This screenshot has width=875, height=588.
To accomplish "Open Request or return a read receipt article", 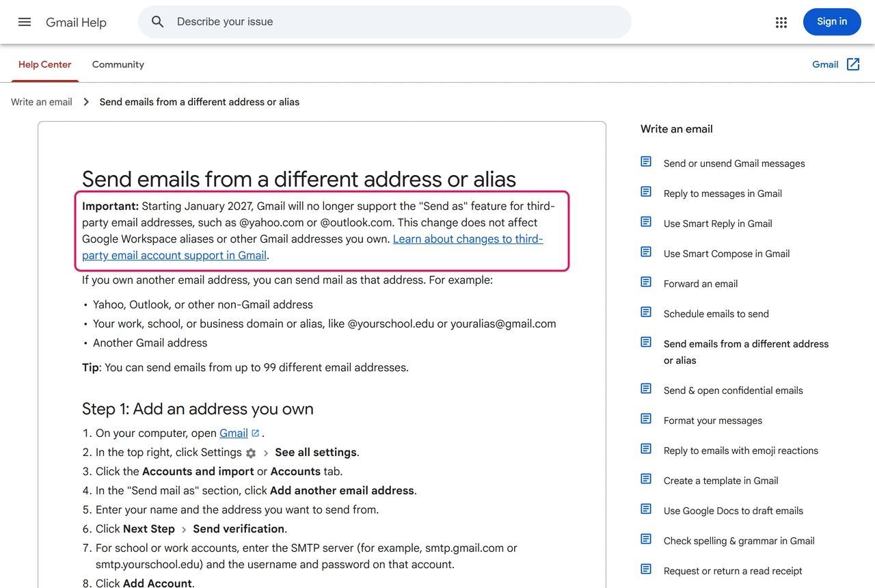I will tap(733, 571).
